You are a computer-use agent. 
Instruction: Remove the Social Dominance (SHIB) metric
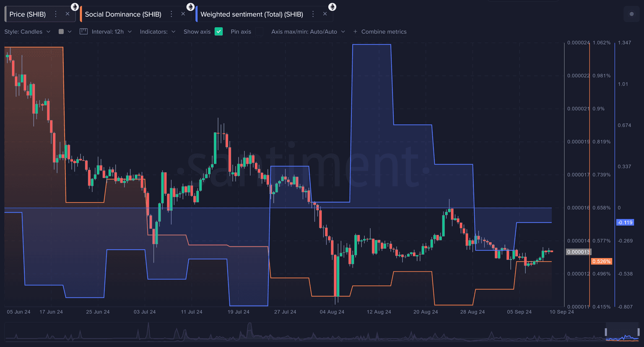point(183,14)
